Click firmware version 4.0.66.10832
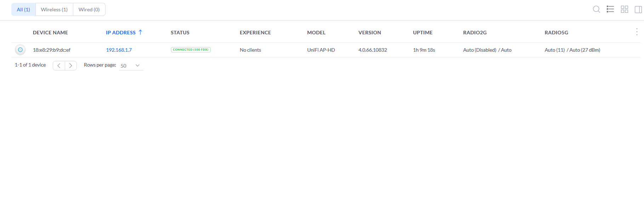Screen dimensions: 644x217 (372, 50)
